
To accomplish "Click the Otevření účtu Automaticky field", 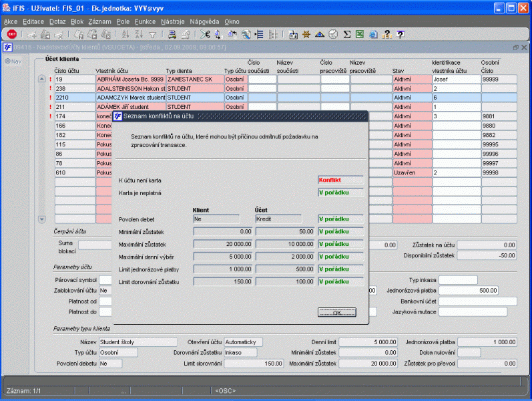I will [x=243, y=342].
